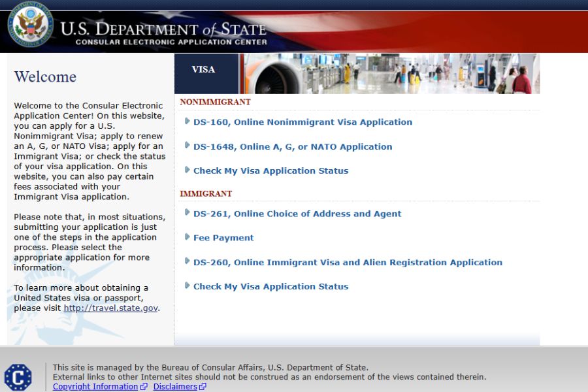The width and height of the screenshot is (588, 392).
Task: Open the Copyright Information link
Action: 95,387
